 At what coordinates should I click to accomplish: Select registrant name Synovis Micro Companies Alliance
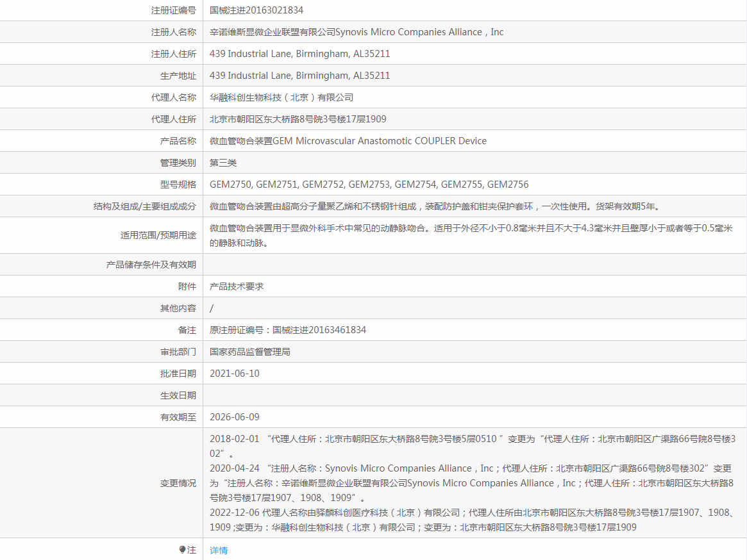tap(357, 32)
